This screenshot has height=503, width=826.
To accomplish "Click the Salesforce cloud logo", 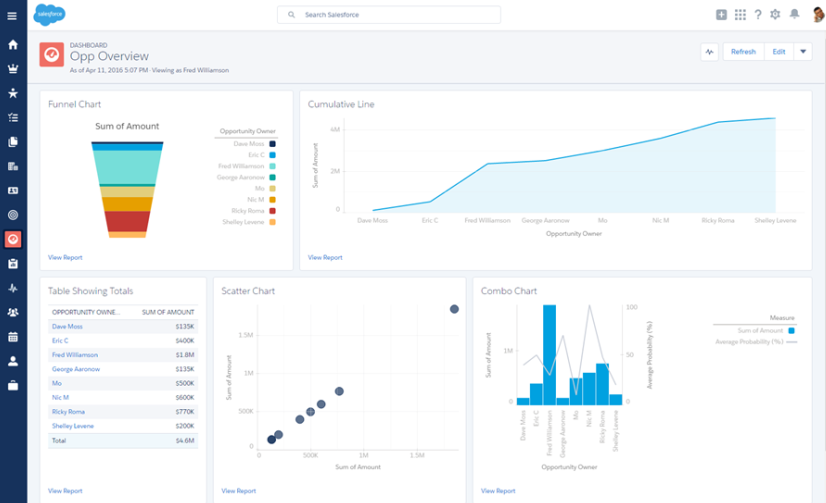I will tap(50, 15).
